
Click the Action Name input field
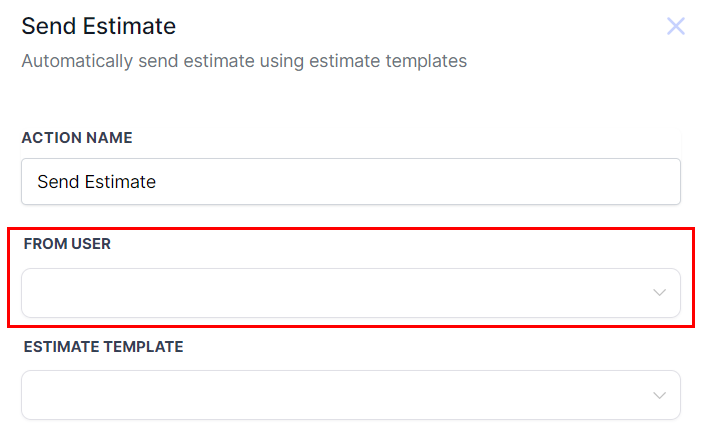tap(350, 182)
